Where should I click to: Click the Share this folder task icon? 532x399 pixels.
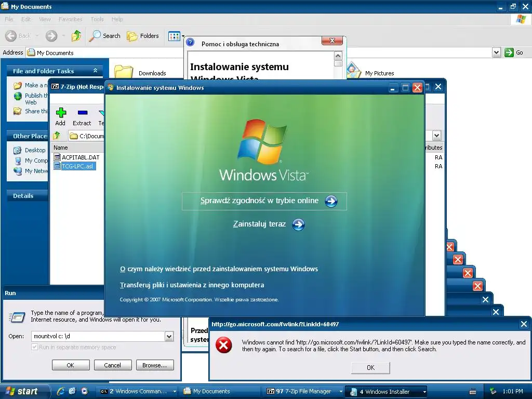[17, 111]
